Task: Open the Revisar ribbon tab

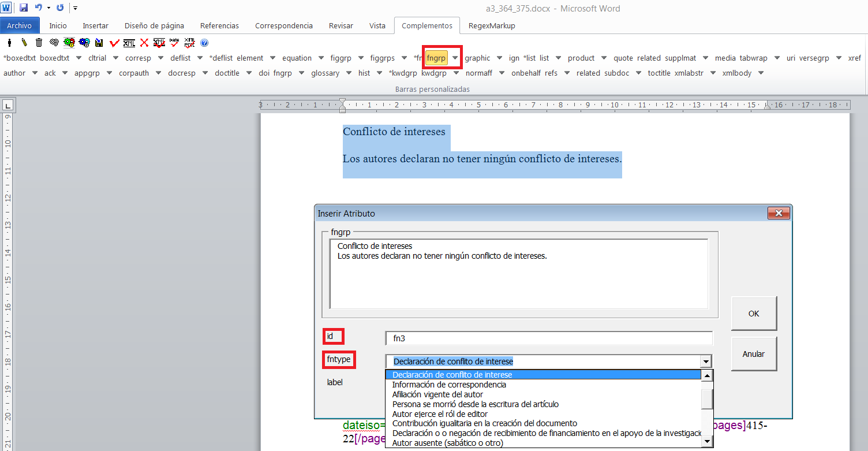Action: pyautogui.click(x=341, y=25)
